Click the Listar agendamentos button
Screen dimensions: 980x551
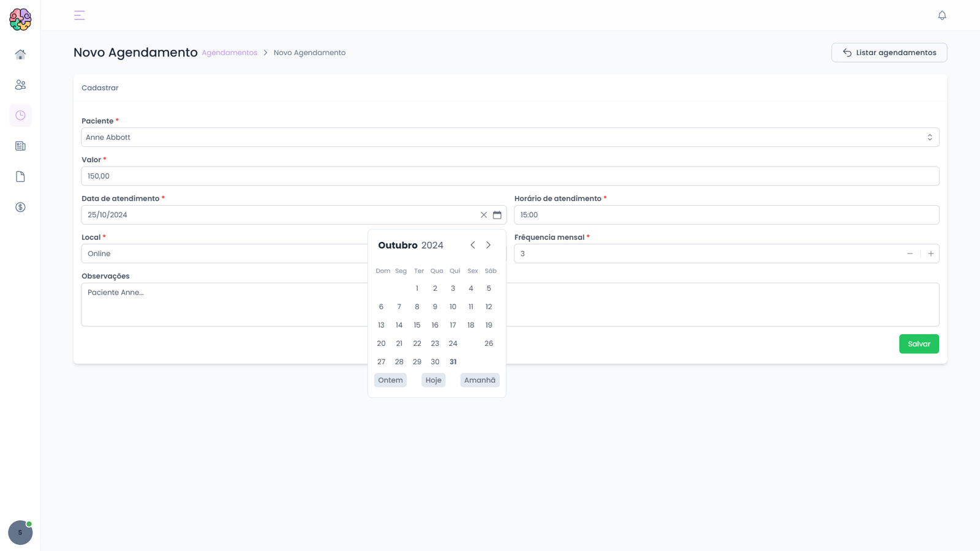[889, 53]
